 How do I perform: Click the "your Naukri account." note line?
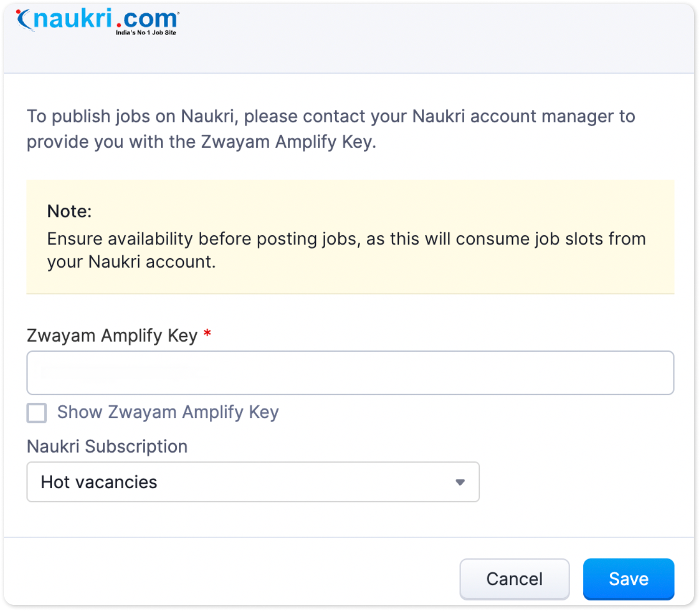(131, 262)
